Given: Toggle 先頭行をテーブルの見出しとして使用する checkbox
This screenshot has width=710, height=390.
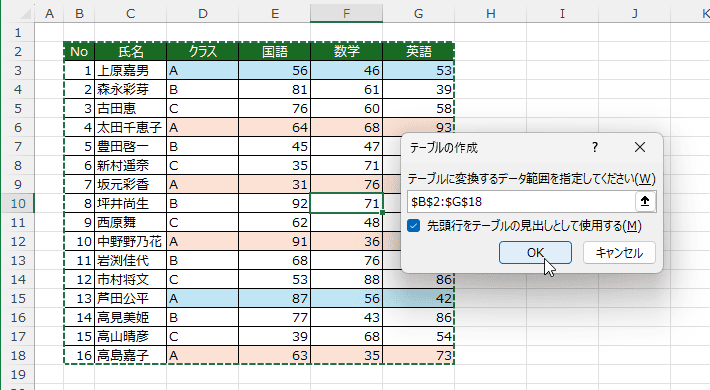Looking at the screenshot, I should (413, 226).
